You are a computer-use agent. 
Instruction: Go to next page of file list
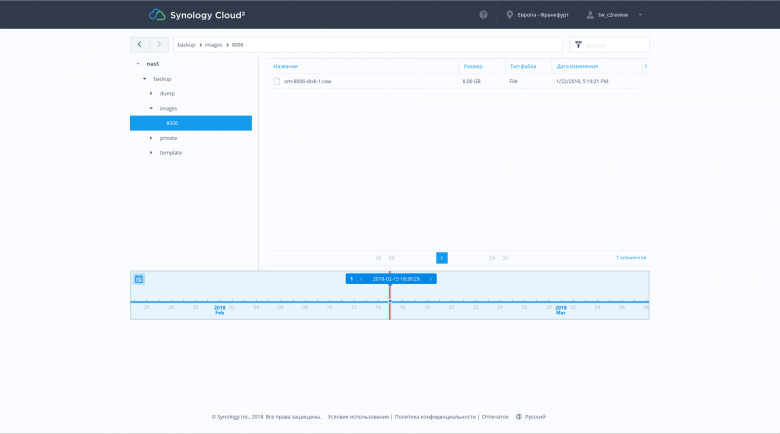pyautogui.click(x=492, y=258)
